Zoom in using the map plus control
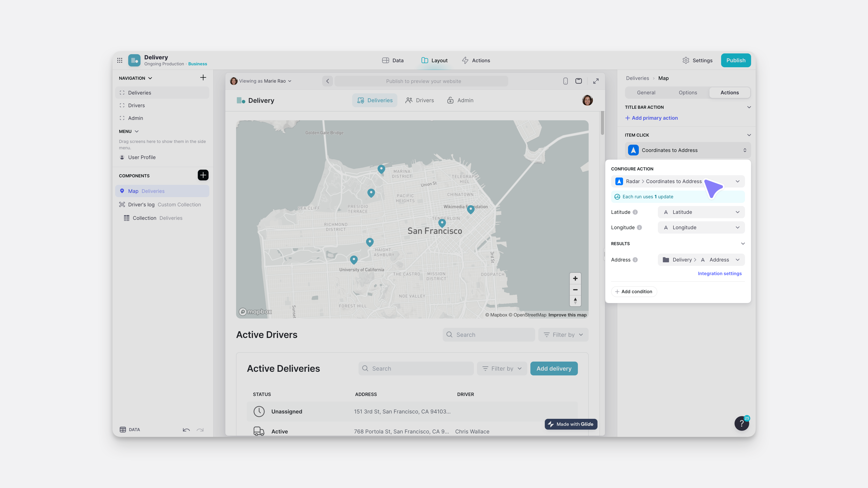Screen dimensions: 868x488 (575, 278)
